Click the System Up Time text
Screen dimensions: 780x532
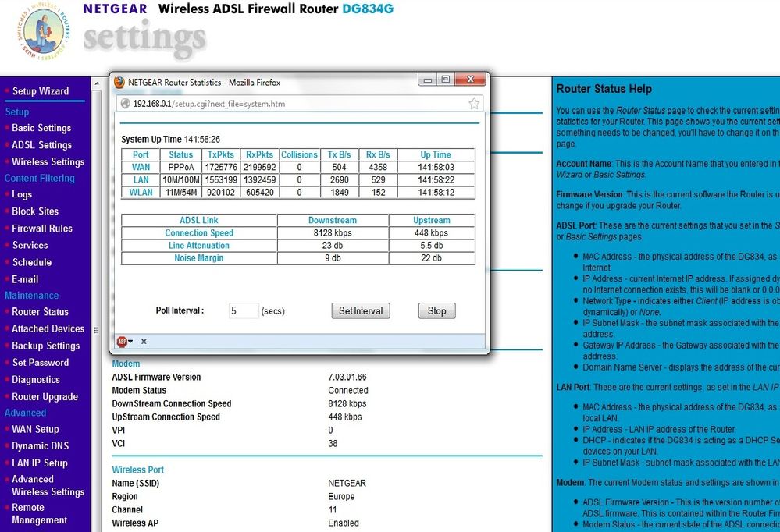point(171,139)
